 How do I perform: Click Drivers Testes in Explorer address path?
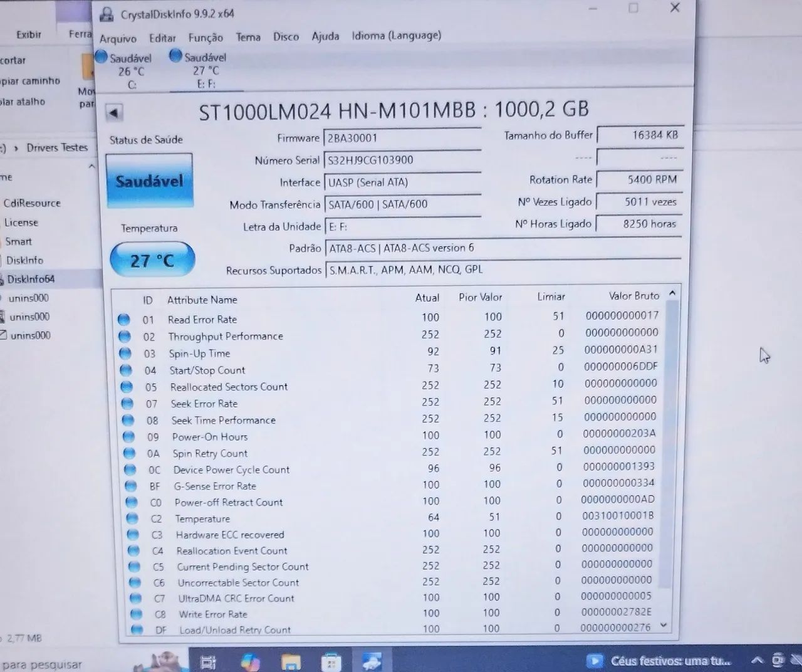click(x=57, y=147)
